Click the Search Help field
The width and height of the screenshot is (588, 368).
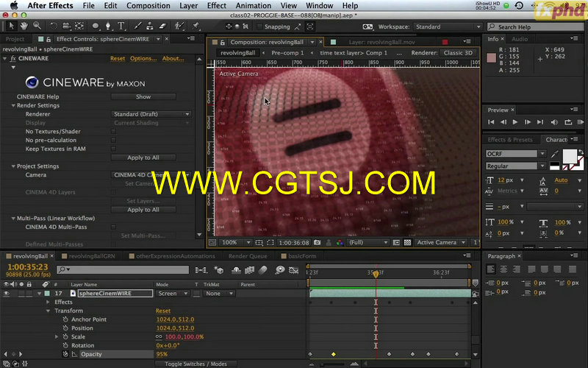click(537, 27)
